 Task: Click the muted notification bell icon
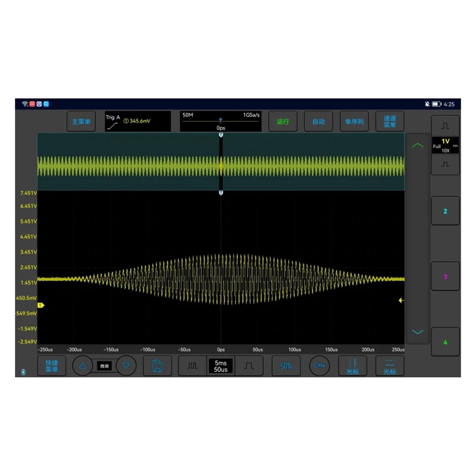(427, 104)
